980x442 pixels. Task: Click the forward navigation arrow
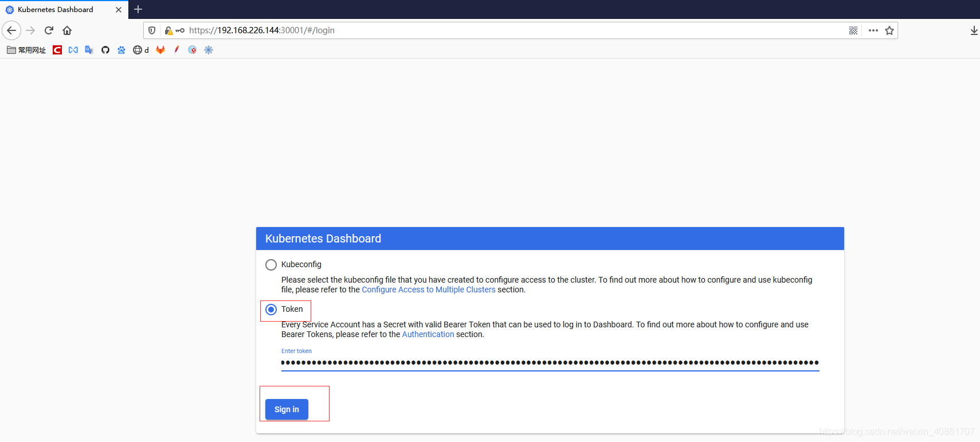[x=31, y=30]
